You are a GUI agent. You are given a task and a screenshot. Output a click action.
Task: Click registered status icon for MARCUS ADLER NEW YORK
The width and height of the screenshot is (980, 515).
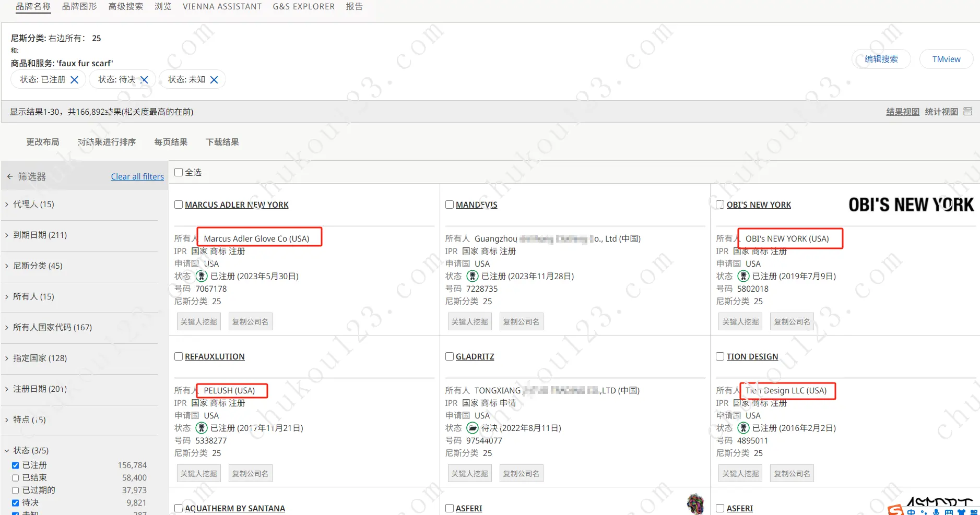point(202,276)
